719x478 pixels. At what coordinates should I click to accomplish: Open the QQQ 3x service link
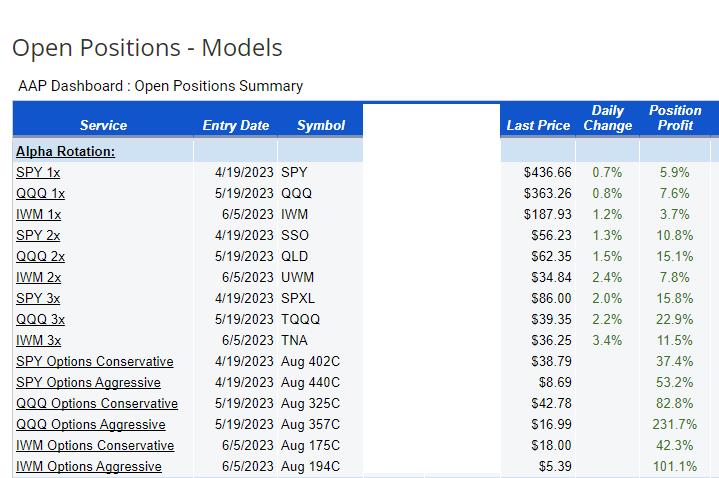[40, 319]
